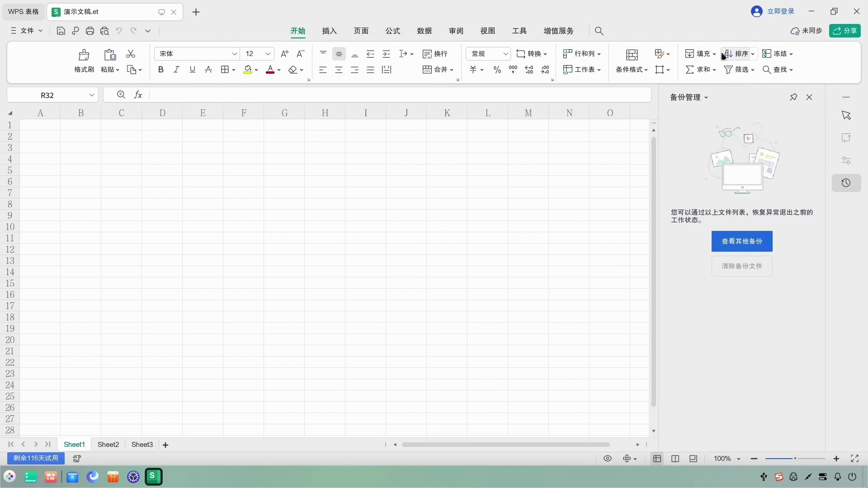Open the number format dropdown 常规
This screenshot has width=868, height=488.
(x=505, y=54)
